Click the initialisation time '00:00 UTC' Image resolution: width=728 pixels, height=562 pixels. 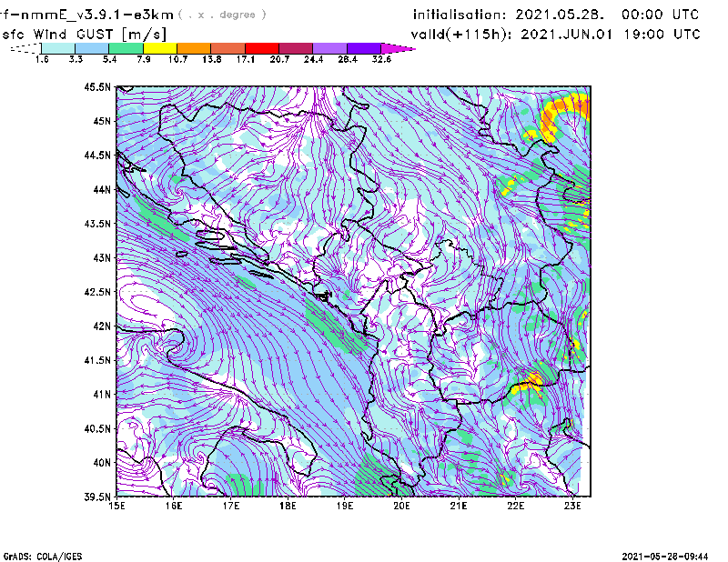point(661,15)
